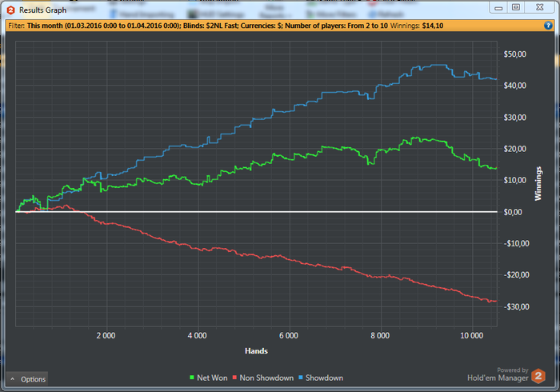Click the -$20,00 axis label
Screen dimensions: 560x392
pyautogui.click(x=517, y=275)
